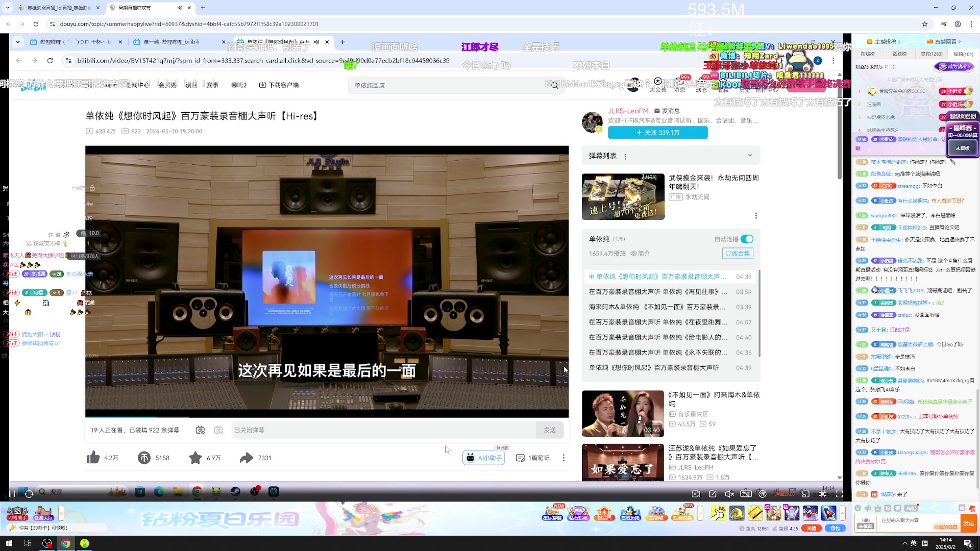Switch to the 贵宾(1263) tab
980x551 pixels.
(932, 54)
